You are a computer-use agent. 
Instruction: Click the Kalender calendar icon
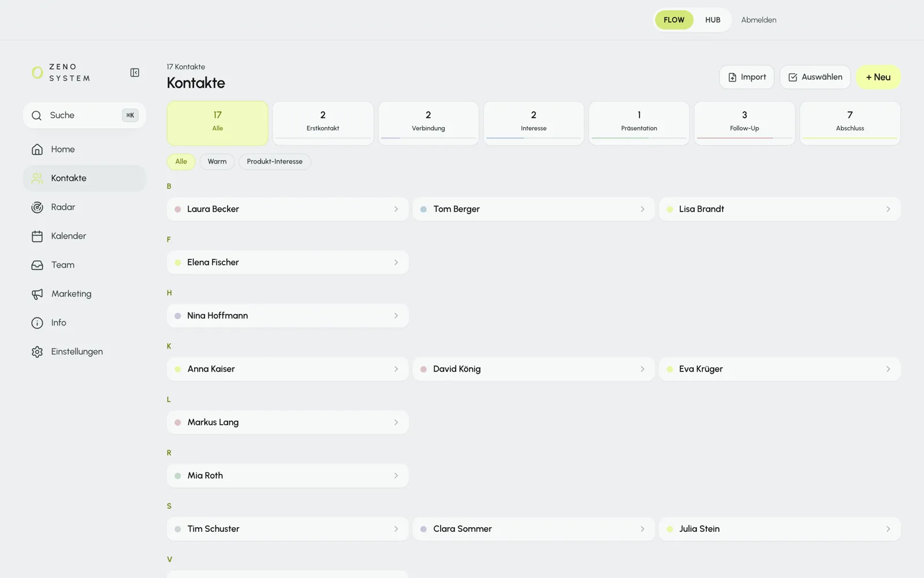[37, 236]
